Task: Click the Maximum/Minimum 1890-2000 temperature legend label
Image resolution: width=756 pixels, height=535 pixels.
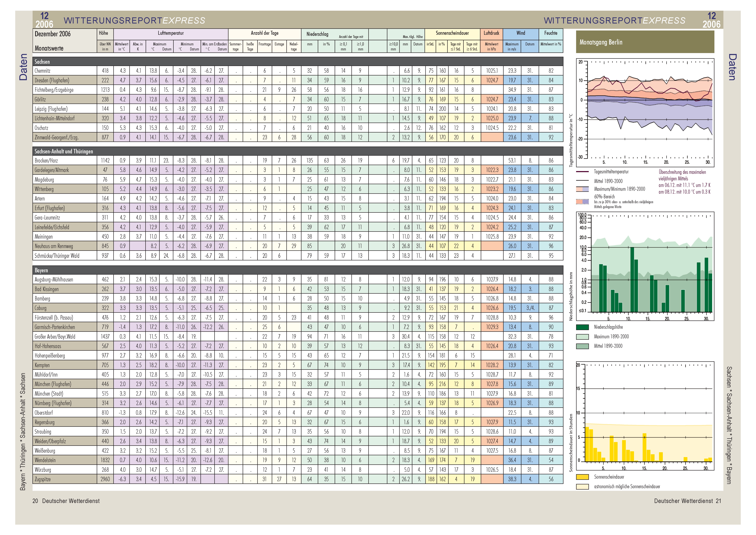Action: 619,189
